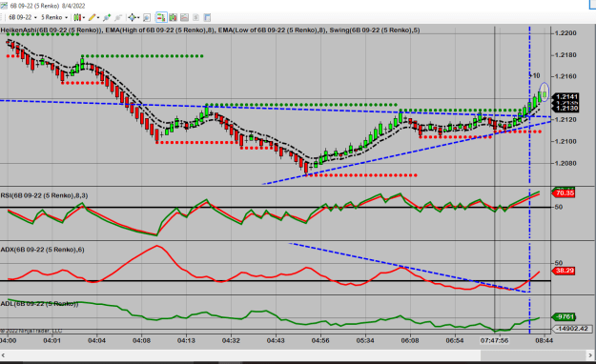The height and width of the screenshot is (364, 596).
Task: Open the 5 Renko interval dropdown
Action: tap(54, 17)
